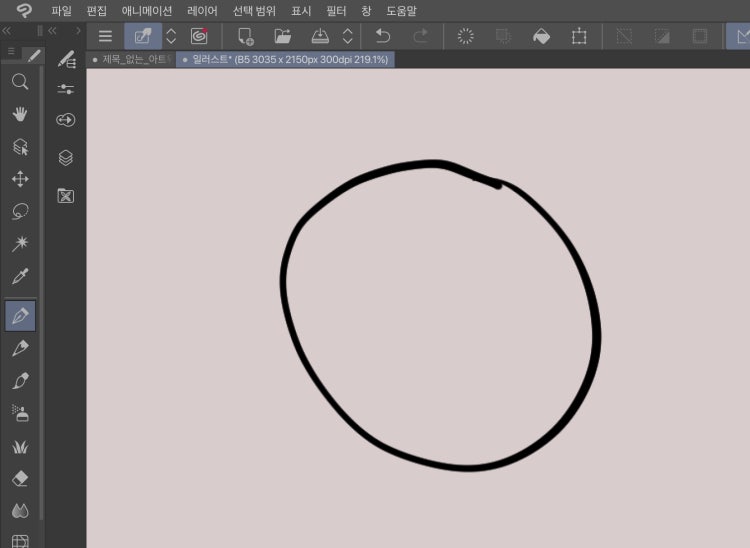Open the 레이어 menu

pyautogui.click(x=202, y=11)
